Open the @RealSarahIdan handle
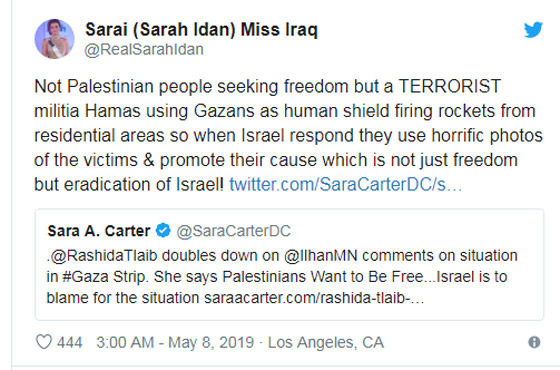 point(144,49)
